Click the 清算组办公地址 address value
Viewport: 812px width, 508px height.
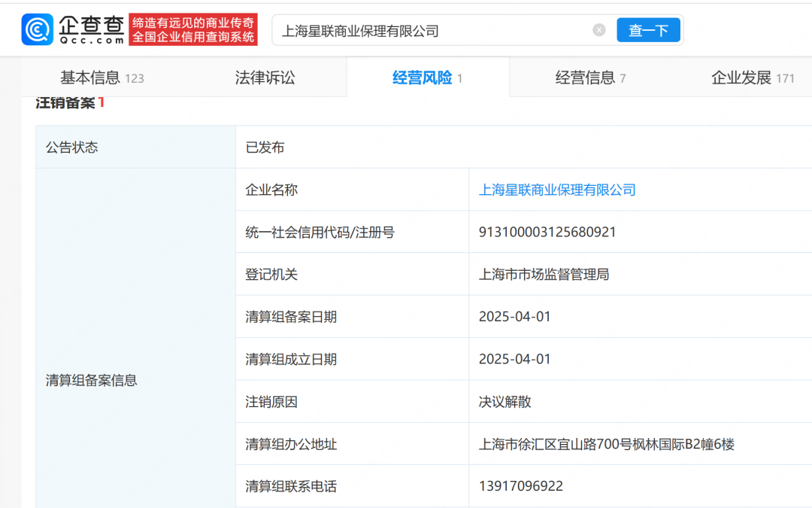(606, 444)
